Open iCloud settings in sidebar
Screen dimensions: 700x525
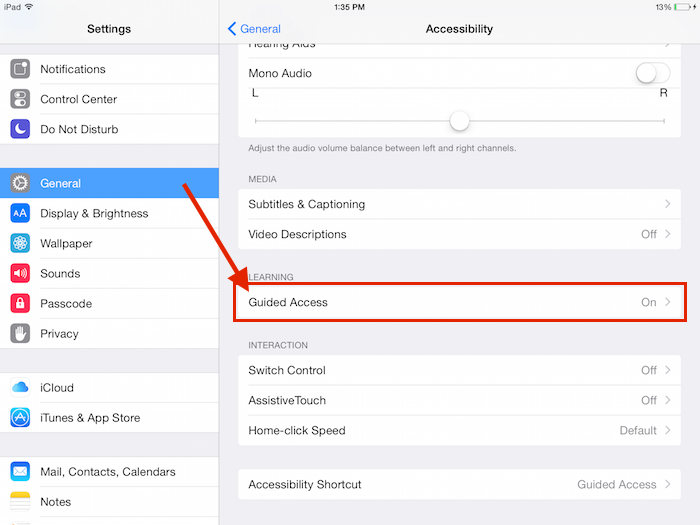109,387
